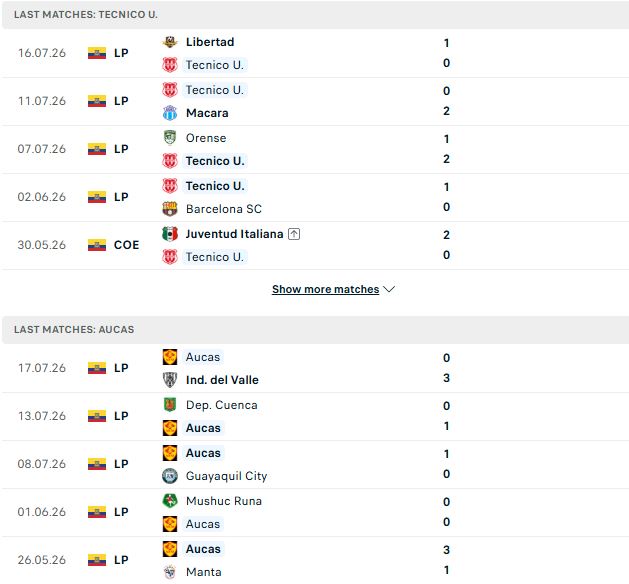This screenshot has height=584, width=629.
Task: Click the Orense team crest icon
Action: pyautogui.click(x=170, y=138)
